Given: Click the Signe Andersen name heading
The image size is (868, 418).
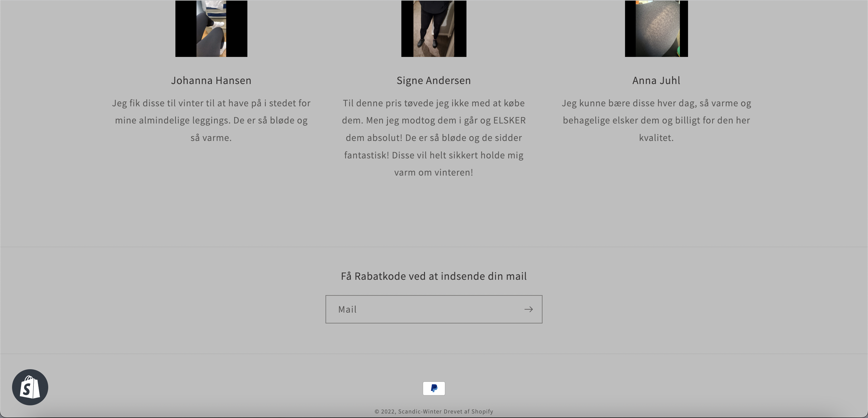Looking at the screenshot, I should pyautogui.click(x=434, y=80).
